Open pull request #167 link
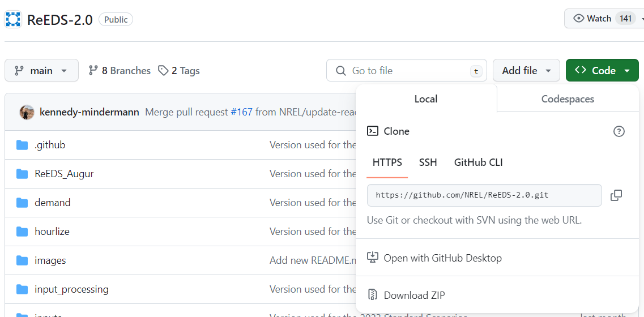Image resolution: width=644 pixels, height=317 pixels. click(241, 112)
